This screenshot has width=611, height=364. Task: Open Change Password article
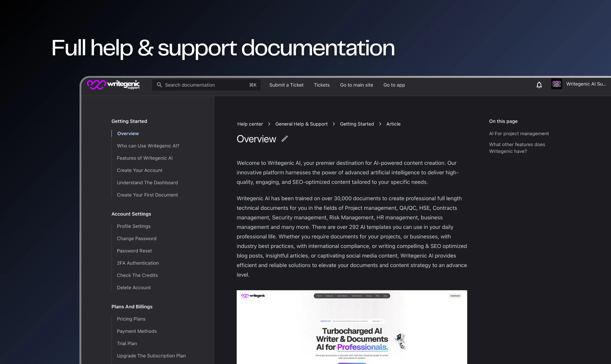(x=137, y=238)
